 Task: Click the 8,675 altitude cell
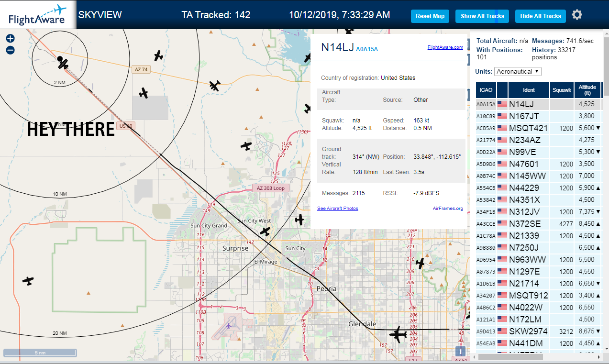click(587, 331)
